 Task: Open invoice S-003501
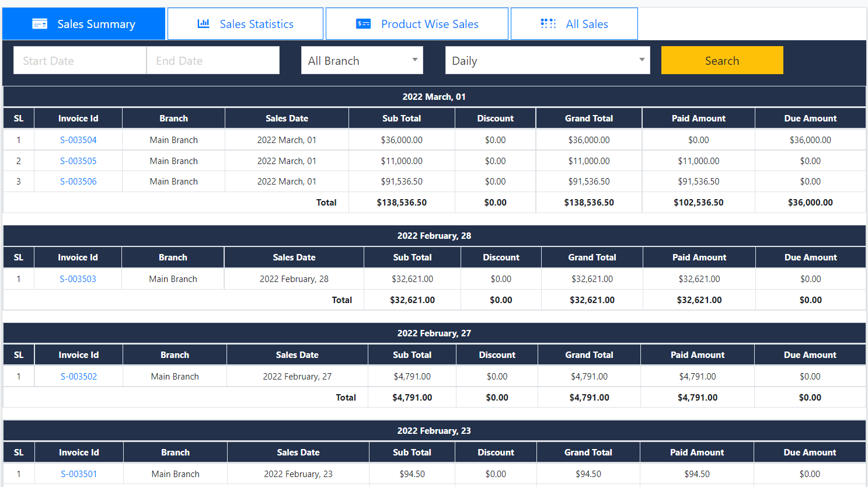click(x=78, y=474)
